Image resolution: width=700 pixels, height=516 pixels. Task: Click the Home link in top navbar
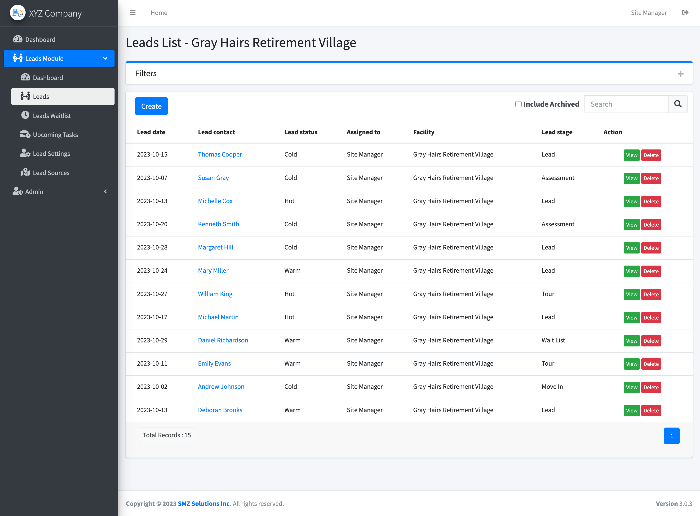(159, 13)
